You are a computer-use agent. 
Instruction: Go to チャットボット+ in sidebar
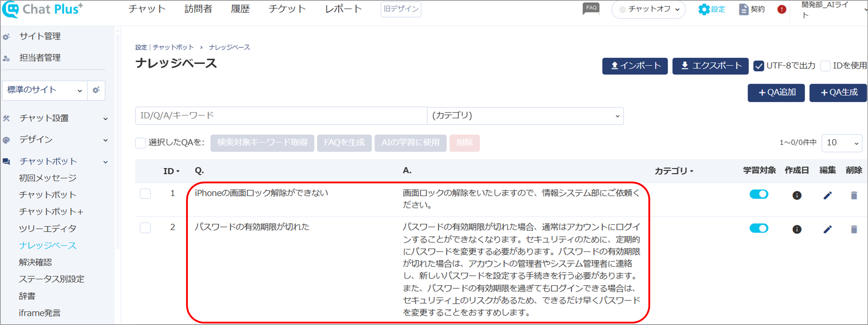click(51, 212)
